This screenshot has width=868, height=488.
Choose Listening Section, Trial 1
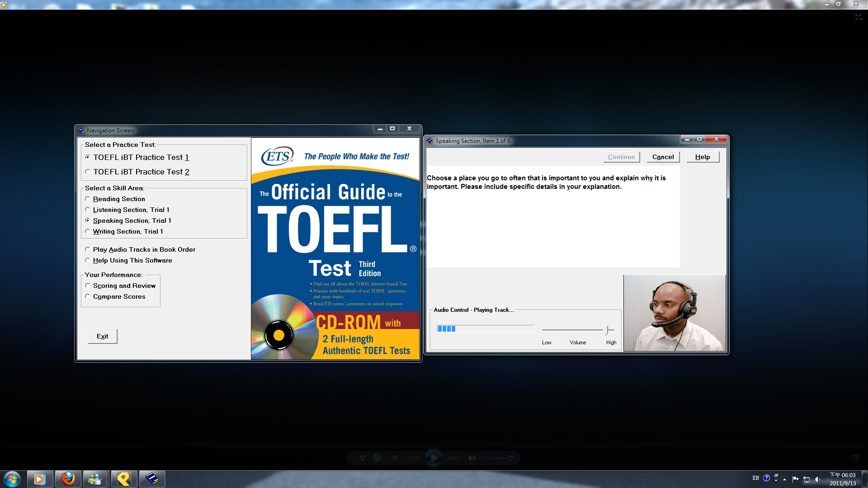127,210
